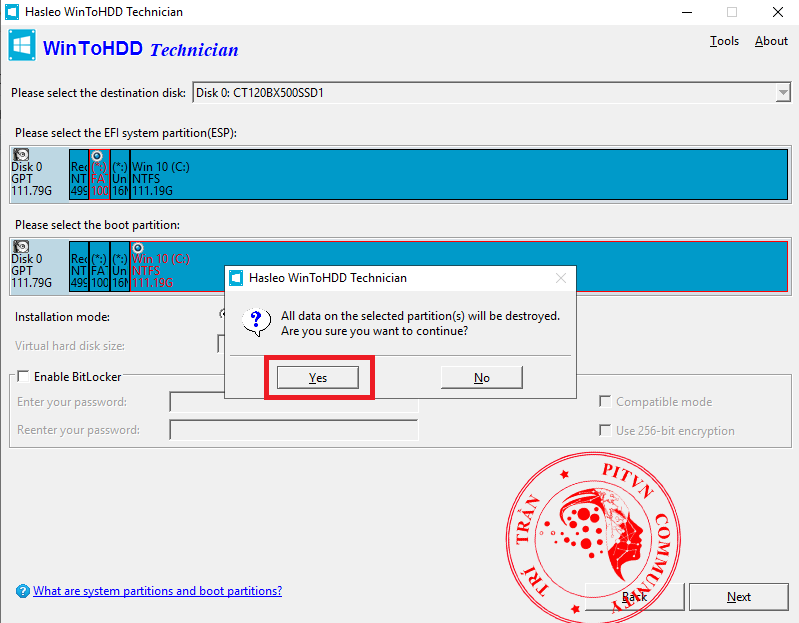Select Recovery partition in ESP disk map
799x623 pixels.
[x=79, y=174]
